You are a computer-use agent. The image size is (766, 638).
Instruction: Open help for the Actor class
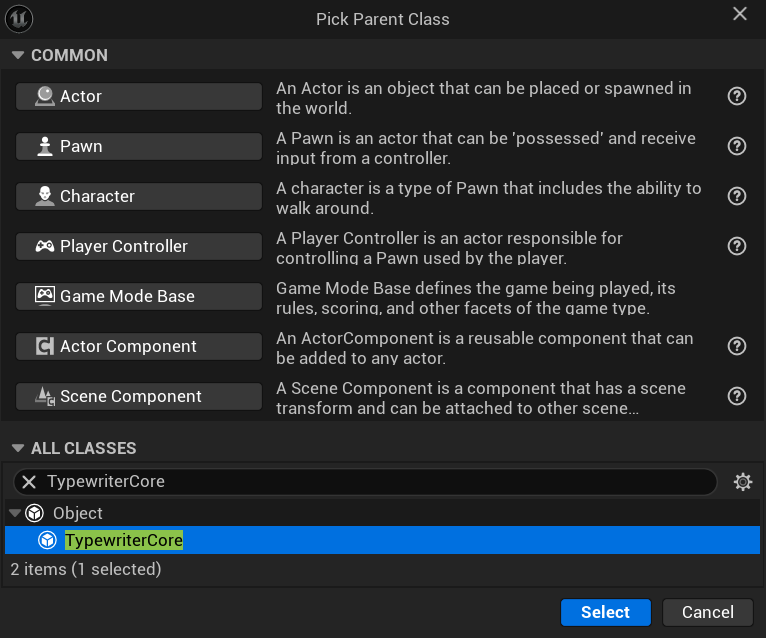tap(737, 96)
